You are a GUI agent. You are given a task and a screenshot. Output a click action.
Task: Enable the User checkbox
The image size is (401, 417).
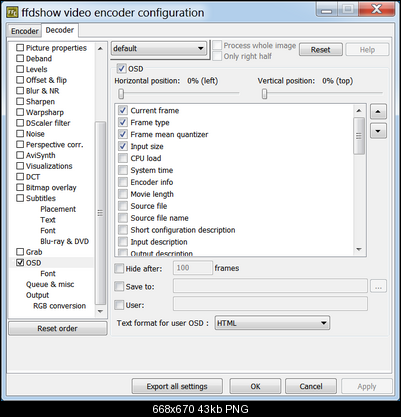[119, 305]
